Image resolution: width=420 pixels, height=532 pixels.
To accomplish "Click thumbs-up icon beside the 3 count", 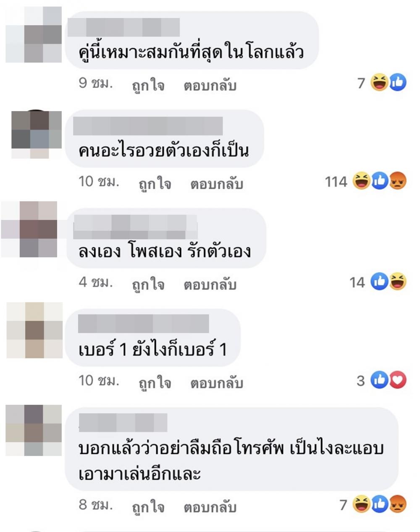I will click(380, 380).
